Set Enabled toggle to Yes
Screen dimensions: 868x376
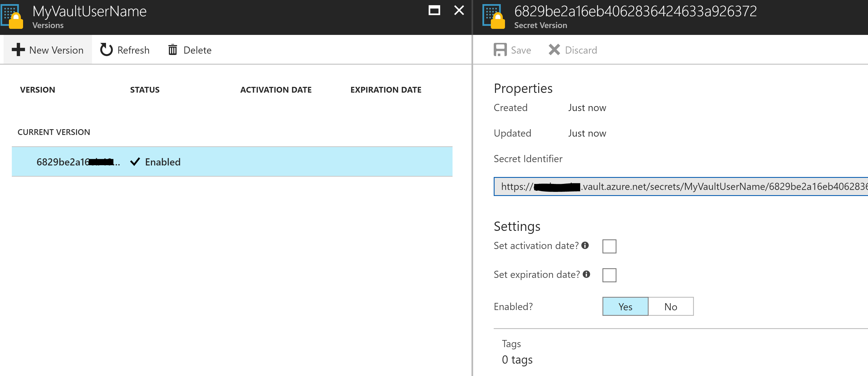pyautogui.click(x=625, y=306)
